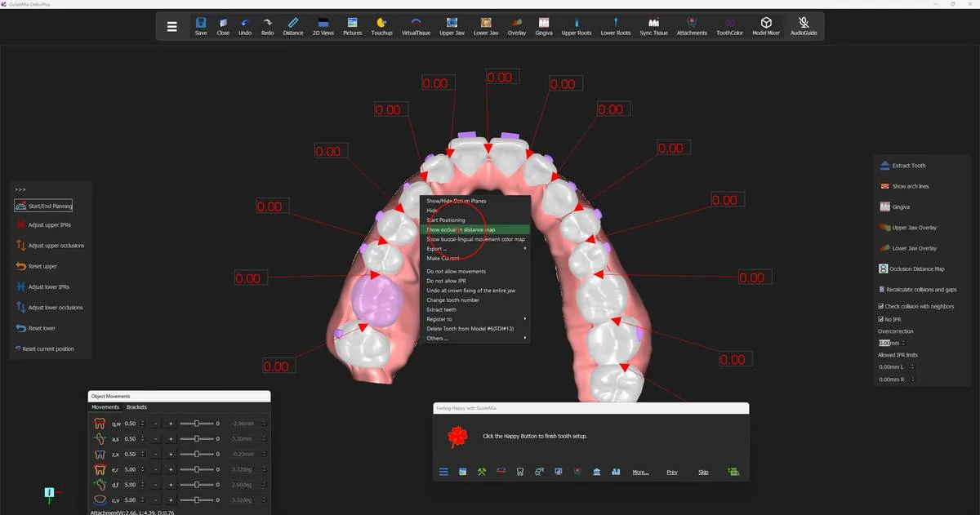Show Lower Roots from toolbar
Image resolution: width=980 pixels, height=515 pixels.
(x=616, y=26)
